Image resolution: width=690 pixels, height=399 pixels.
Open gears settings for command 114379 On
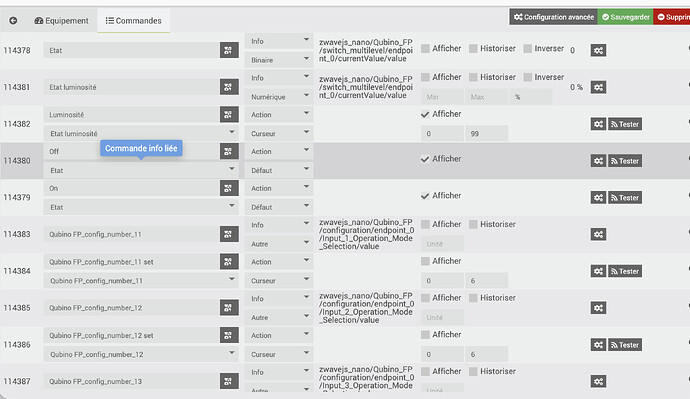[x=598, y=198]
